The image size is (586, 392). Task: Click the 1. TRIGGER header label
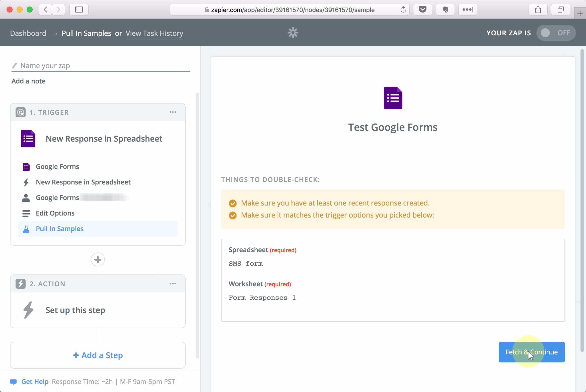pos(49,112)
